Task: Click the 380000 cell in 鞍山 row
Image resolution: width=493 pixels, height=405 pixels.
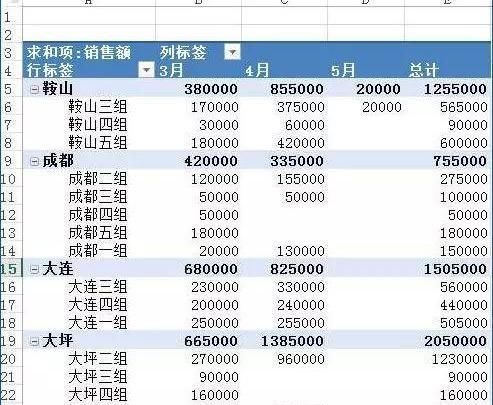Action: (x=211, y=89)
